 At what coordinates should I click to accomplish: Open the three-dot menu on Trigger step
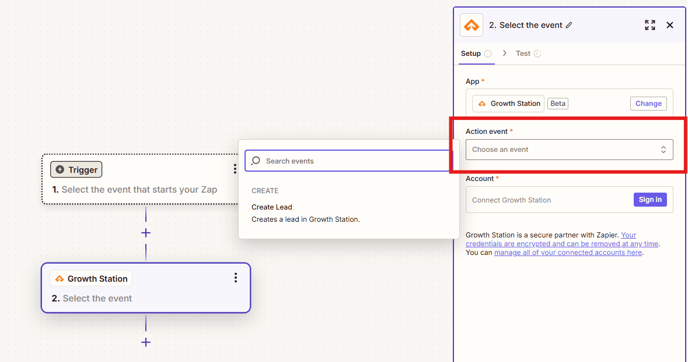[x=235, y=168]
